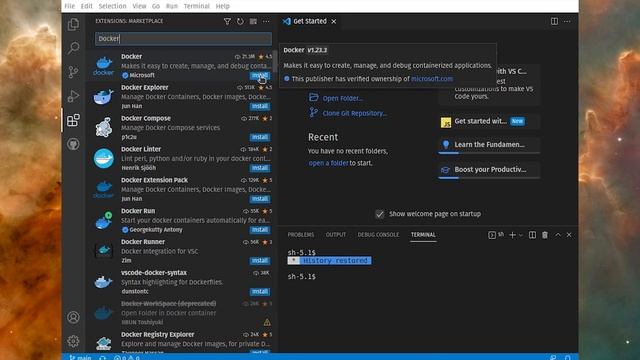Install the Docker extension by Microsoft
Viewport: 640px width, 360px height.
coord(260,76)
